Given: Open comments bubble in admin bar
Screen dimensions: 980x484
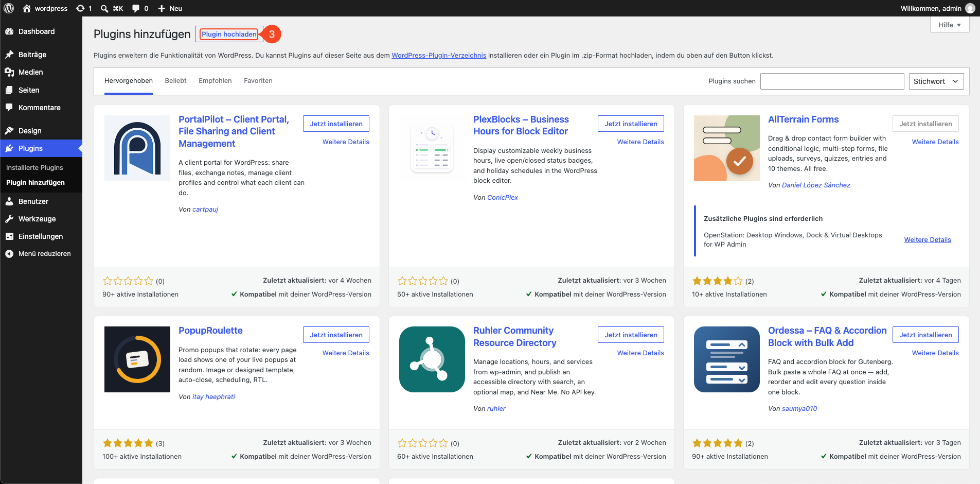Looking at the screenshot, I should [140, 8].
